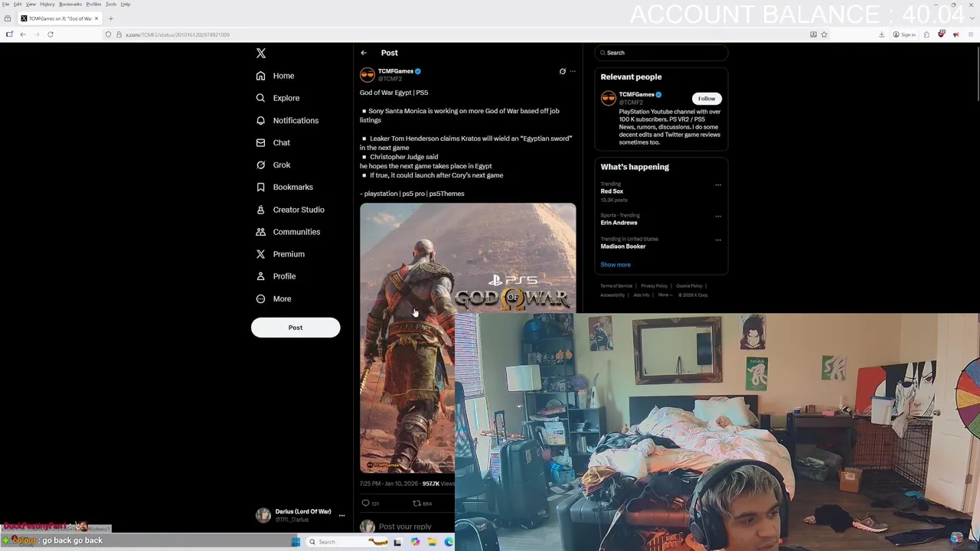Viewport: 980px width, 551px height.
Task: Click the reply comment icon
Action: 366,504
